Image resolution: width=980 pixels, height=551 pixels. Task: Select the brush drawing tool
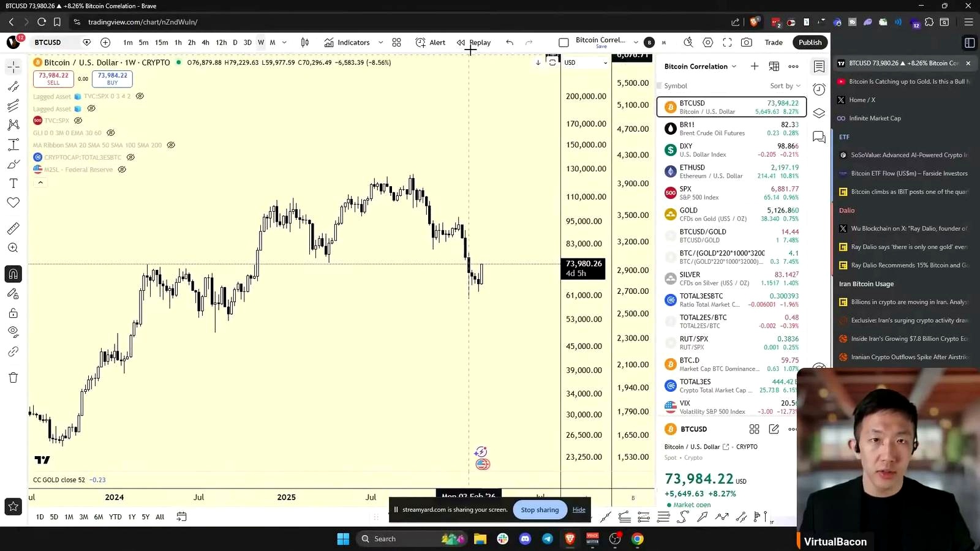point(13,164)
